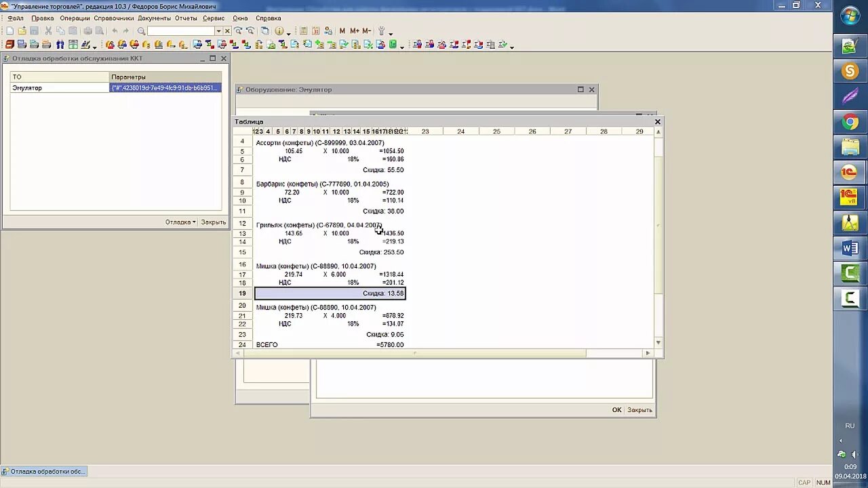This screenshot has width=868, height=488.
Task: Click the Print icon in the toolbar
Action: [87, 31]
